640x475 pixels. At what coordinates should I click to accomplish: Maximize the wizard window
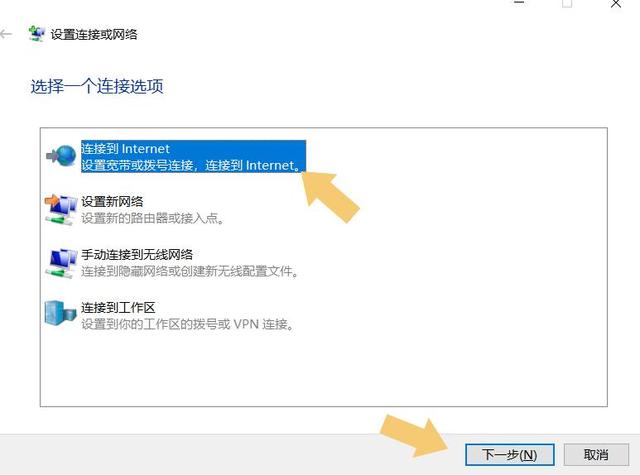click(x=567, y=3)
